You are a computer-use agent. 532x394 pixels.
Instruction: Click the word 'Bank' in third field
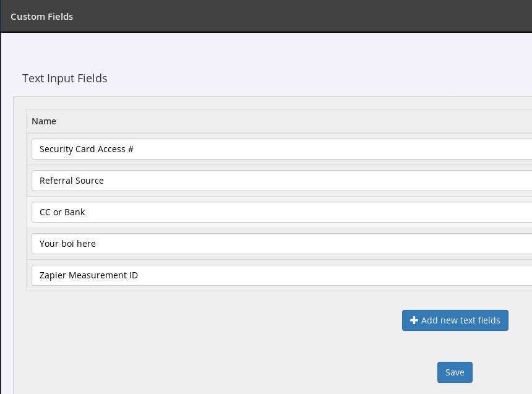[75, 212]
